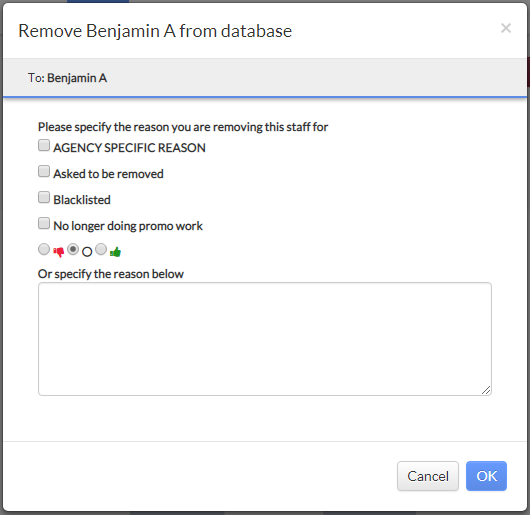Click the green thumbs-up icon
Screen dimensions: 530x515
pyautogui.click(x=115, y=252)
